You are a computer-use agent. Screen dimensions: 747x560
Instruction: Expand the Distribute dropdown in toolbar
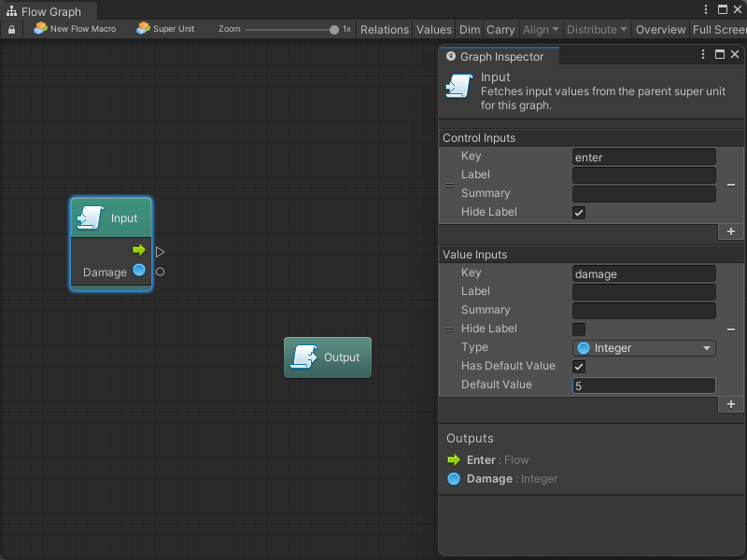point(597,29)
